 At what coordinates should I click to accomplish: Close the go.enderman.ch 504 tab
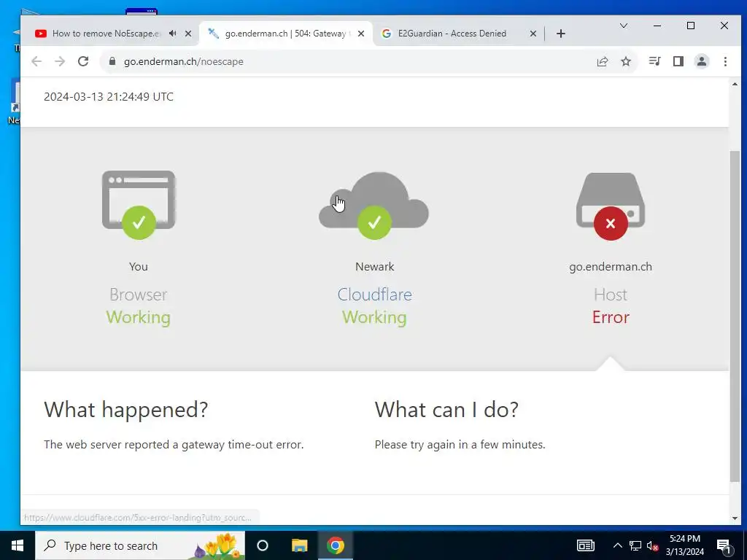(x=361, y=34)
